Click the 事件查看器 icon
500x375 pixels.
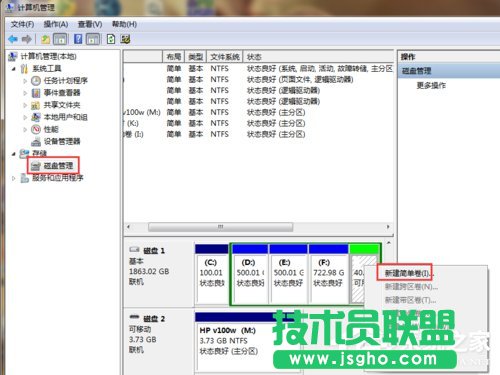[x=36, y=93]
